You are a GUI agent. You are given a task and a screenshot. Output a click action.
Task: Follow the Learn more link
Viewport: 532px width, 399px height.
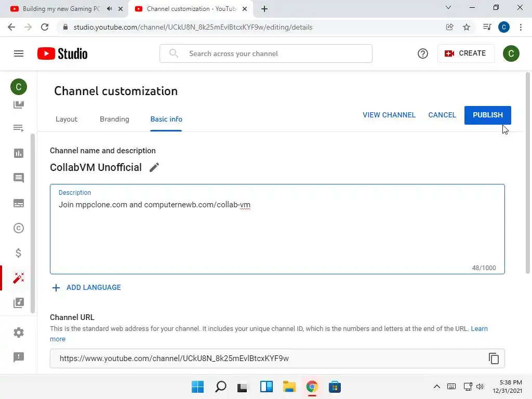(x=479, y=329)
